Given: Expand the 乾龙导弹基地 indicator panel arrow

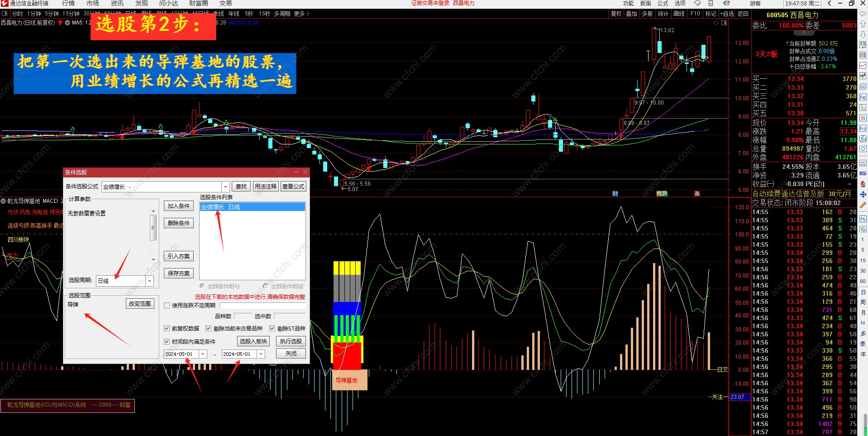Looking at the screenshot, I should point(3,201).
